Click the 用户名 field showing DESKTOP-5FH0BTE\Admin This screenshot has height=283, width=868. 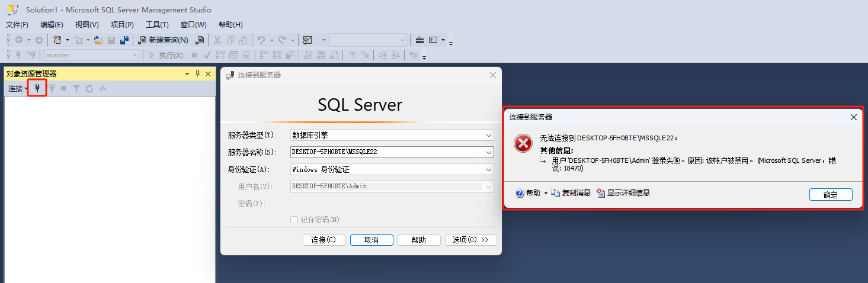click(392, 186)
